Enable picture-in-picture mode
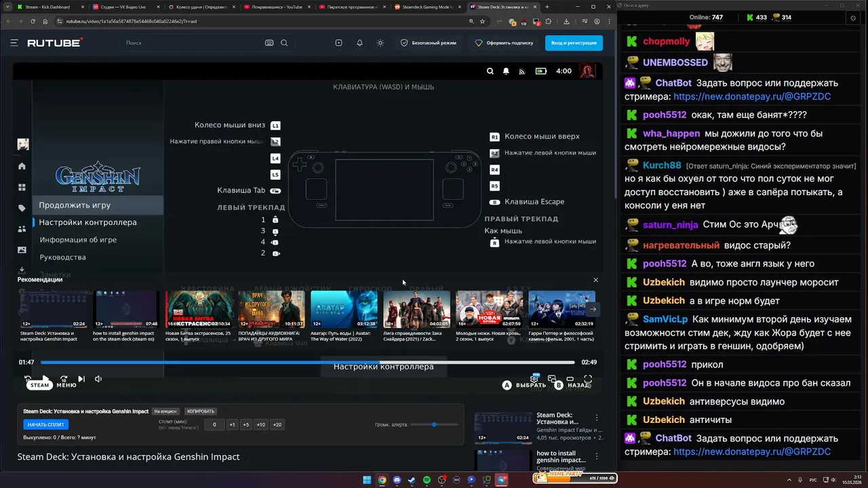Viewport: 868px width, 488px height. pyautogui.click(x=552, y=379)
